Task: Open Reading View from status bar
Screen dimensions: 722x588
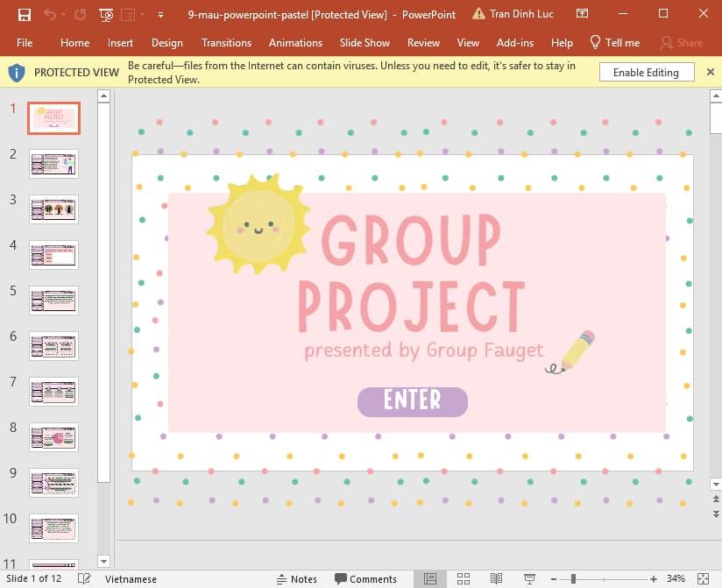Action: 496,578
